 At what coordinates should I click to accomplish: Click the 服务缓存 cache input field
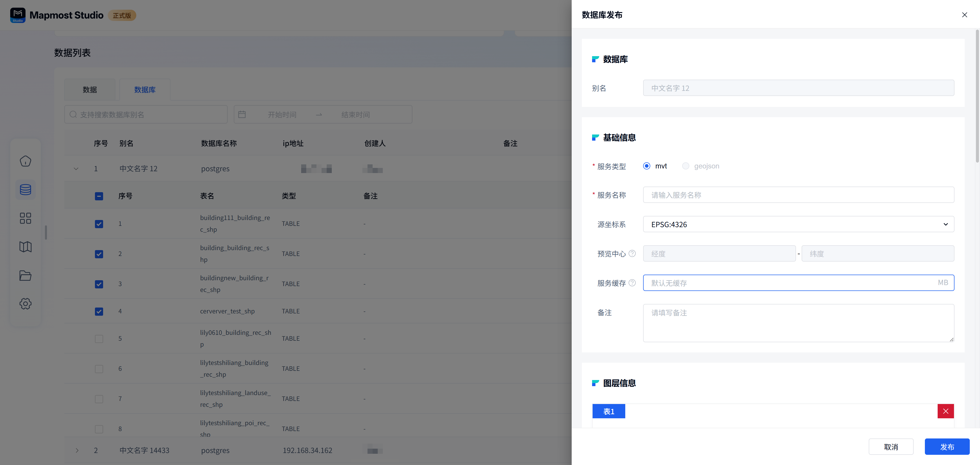(x=780, y=283)
